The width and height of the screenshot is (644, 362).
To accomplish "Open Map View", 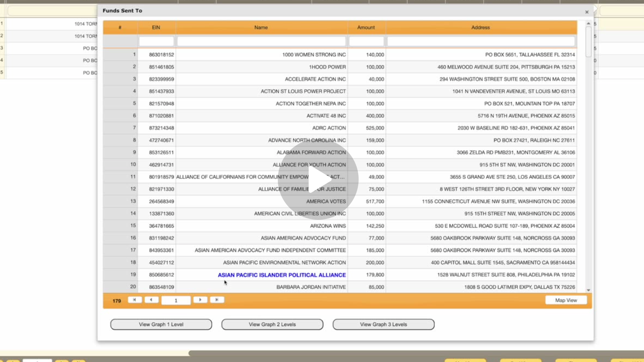I will (566, 300).
